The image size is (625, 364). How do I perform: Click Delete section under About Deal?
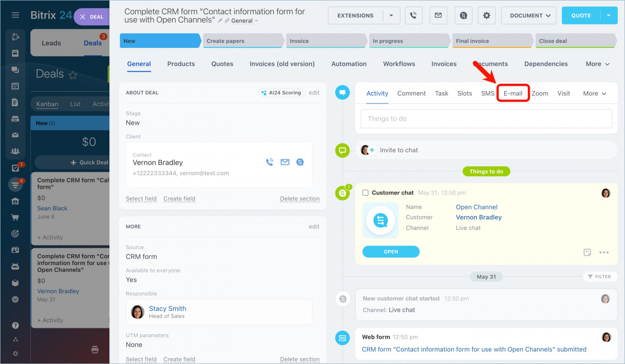pos(300,199)
